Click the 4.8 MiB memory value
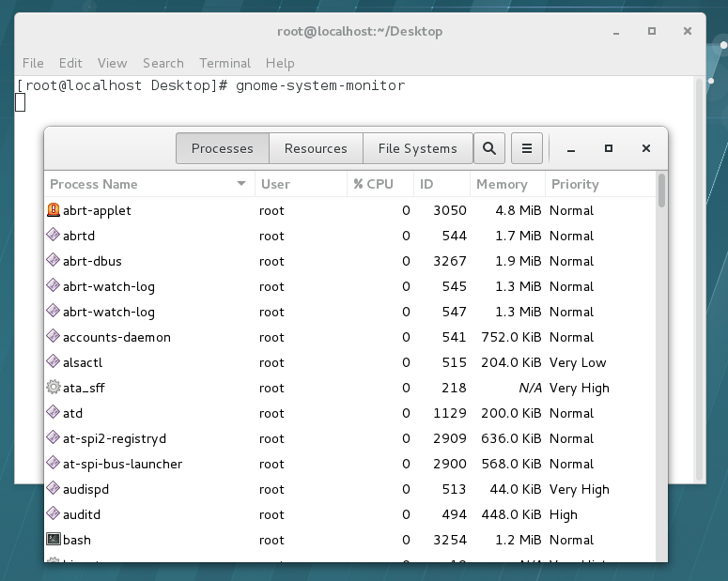Screen dimensions: 728x581 519,210
